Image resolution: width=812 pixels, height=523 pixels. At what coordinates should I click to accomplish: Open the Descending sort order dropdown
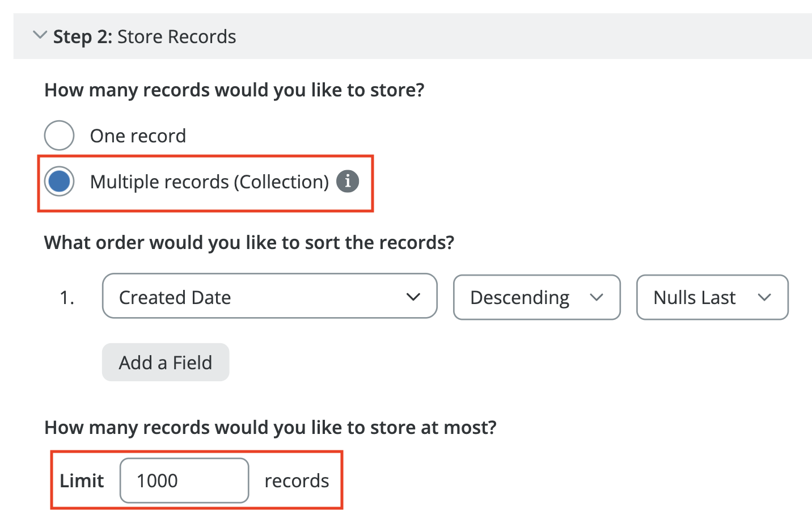pos(536,297)
